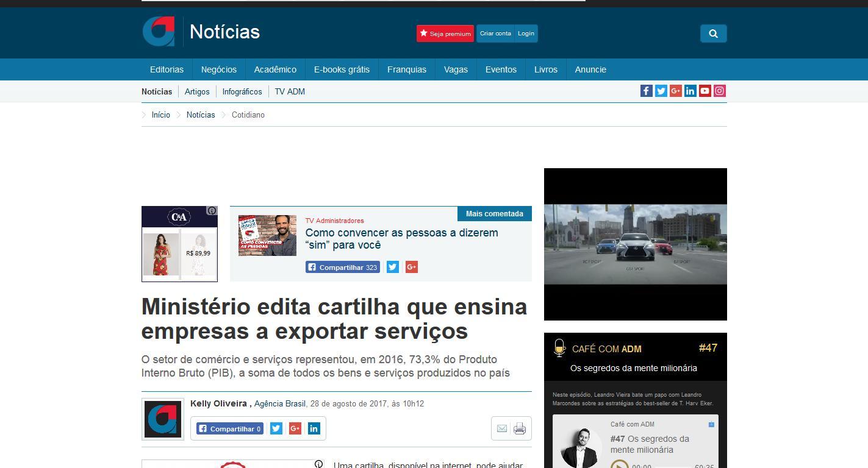The width and height of the screenshot is (868, 468).
Task: Select the Artigos sub-tab
Action: [x=197, y=91]
